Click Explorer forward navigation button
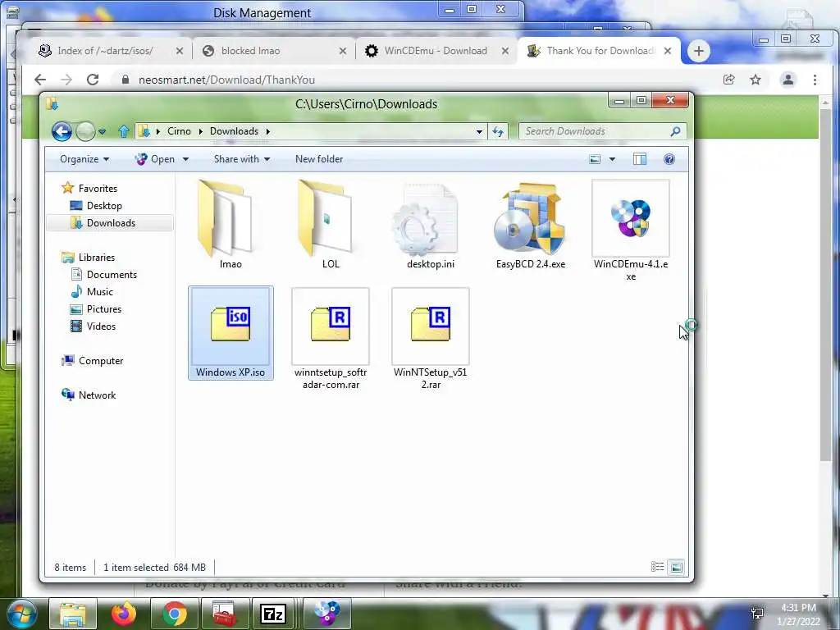This screenshot has height=630, width=840. coord(85,131)
